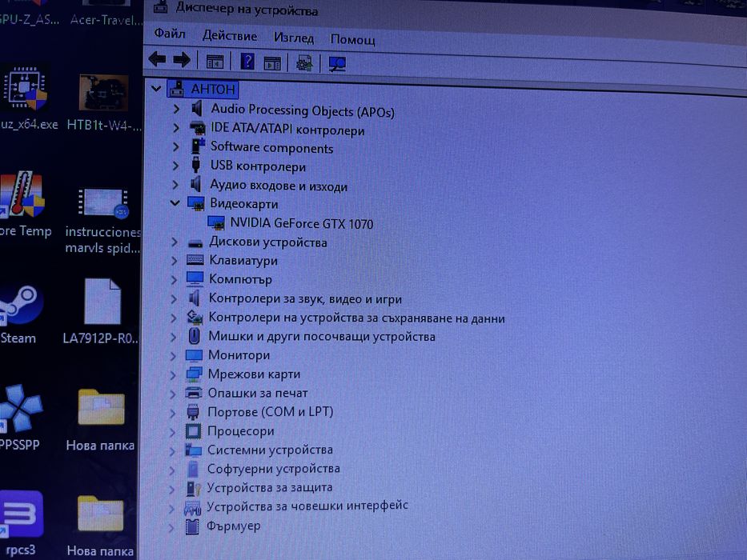Expand Audio Processing Objects (APOs) chevron

click(x=176, y=109)
